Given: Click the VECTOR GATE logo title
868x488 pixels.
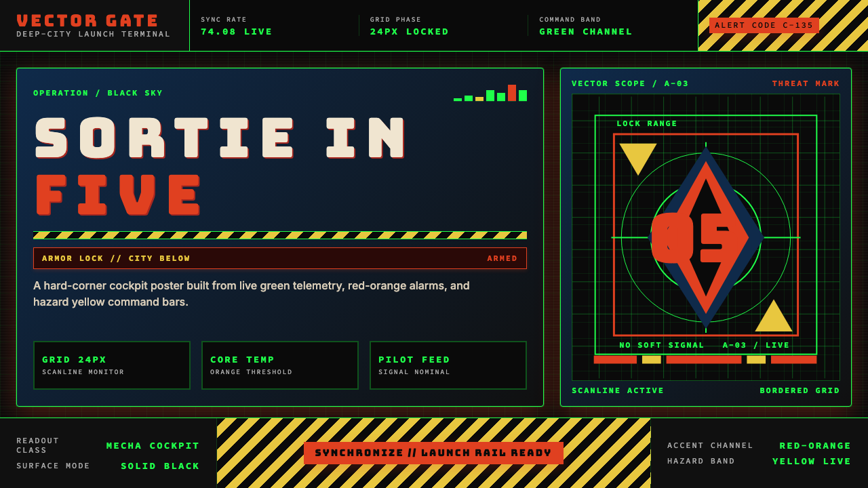Looking at the screenshot, I should pyautogui.click(x=87, y=21).
